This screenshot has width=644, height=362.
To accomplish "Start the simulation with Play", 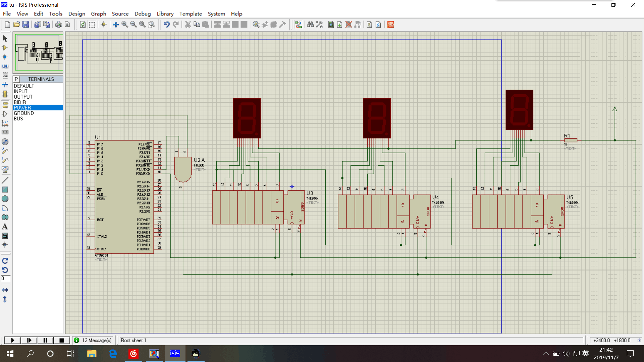I will [x=12, y=340].
